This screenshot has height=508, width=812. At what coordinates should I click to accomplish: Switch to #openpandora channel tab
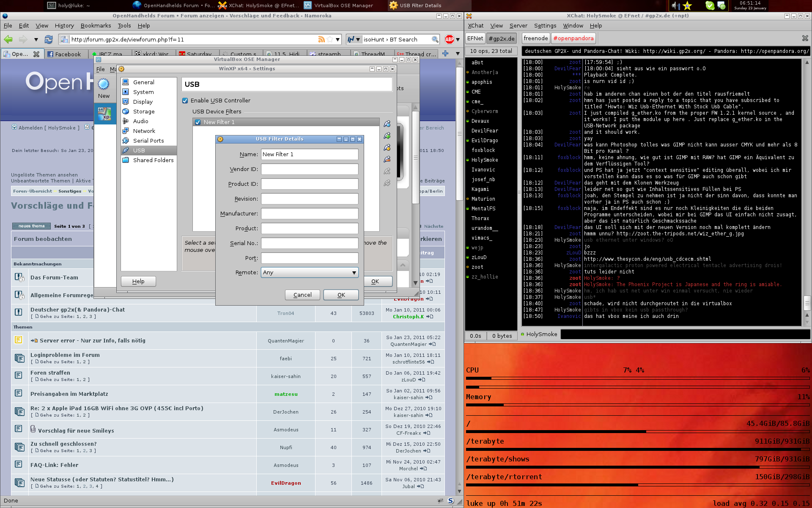pos(573,38)
